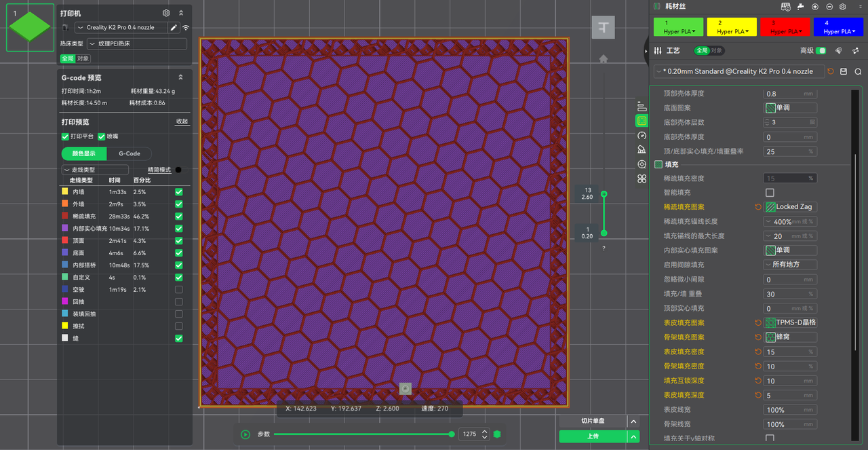Reset the process preset with orange arrow

pyautogui.click(x=831, y=71)
